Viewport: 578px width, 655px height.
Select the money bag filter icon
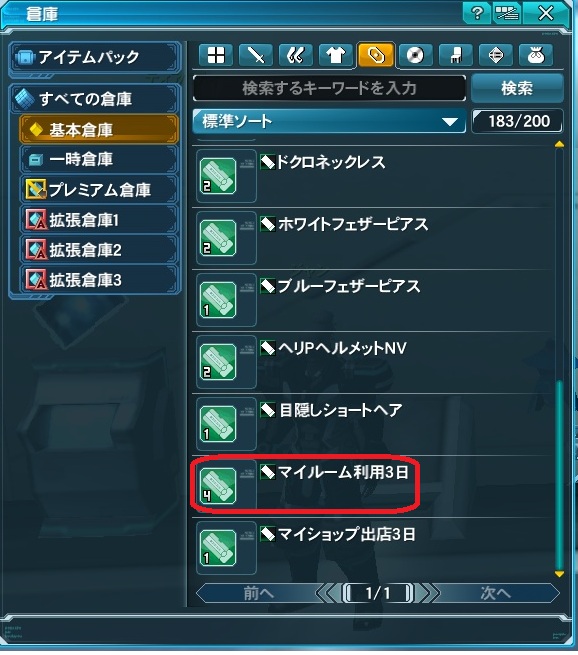pyautogui.click(x=536, y=55)
